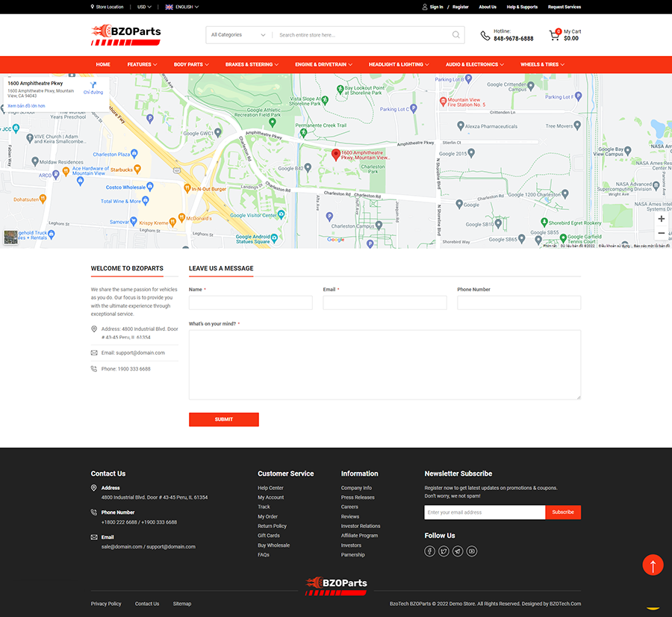Go to the Home menu item
Screen dimensions: 672x617
tap(103, 64)
